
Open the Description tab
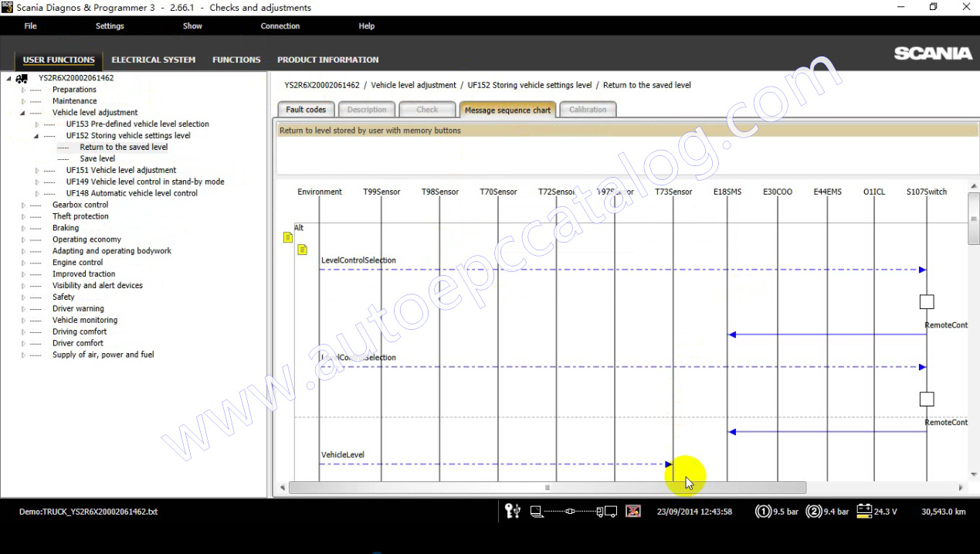click(367, 110)
